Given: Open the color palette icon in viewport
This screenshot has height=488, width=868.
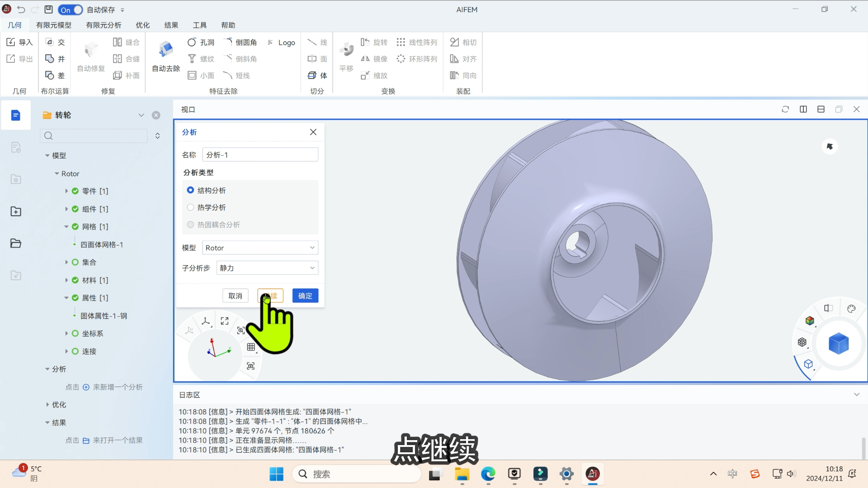Looking at the screenshot, I should pyautogui.click(x=851, y=309).
